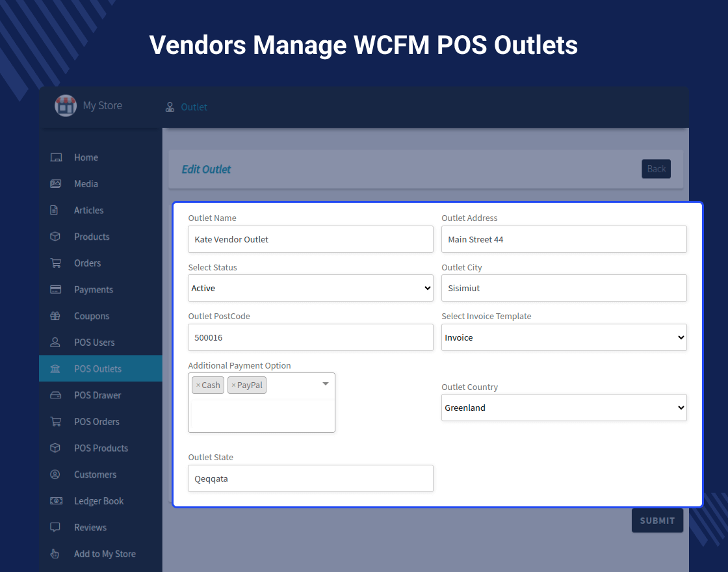Click the Products cube icon
This screenshot has width=728, height=572.
pyautogui.click(x=55, y=237)
